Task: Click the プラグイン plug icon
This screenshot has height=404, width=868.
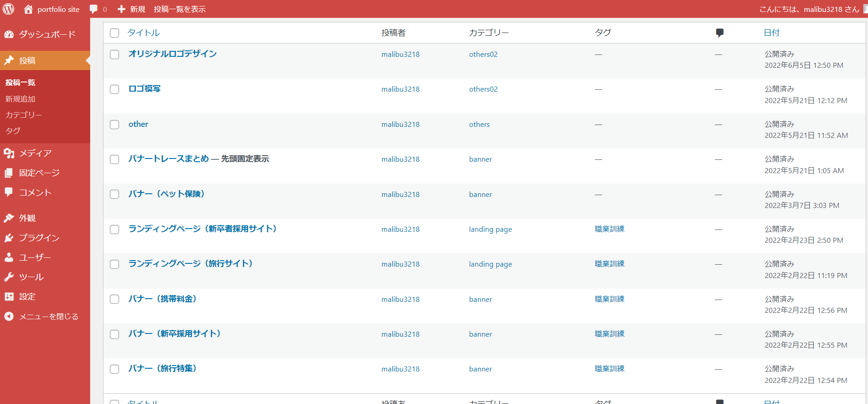Action: (9, 238)
